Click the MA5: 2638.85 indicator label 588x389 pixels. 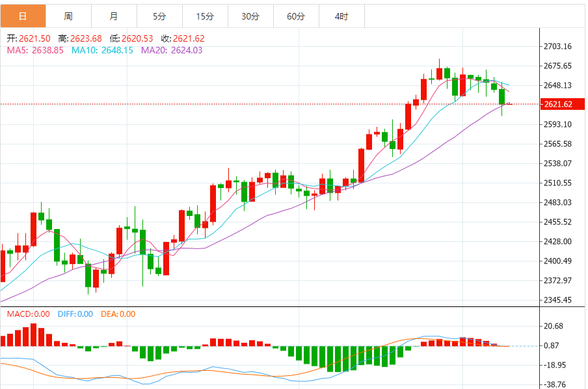35,49
